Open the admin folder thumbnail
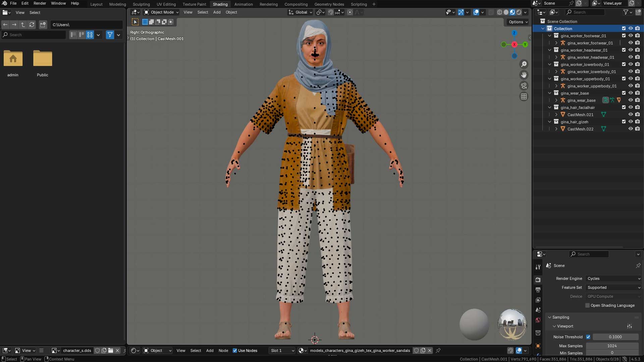 [13, 59]
